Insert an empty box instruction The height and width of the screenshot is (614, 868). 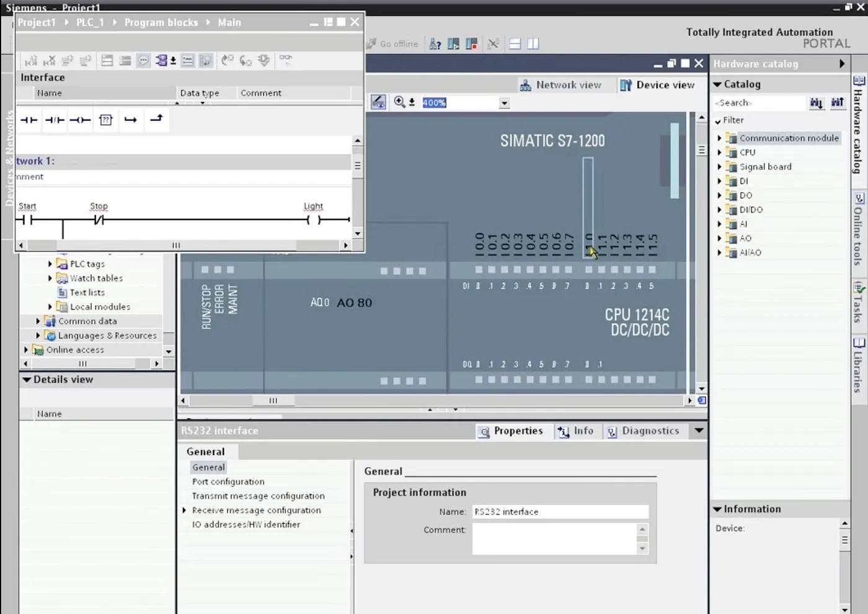click(x=105, y=120)
